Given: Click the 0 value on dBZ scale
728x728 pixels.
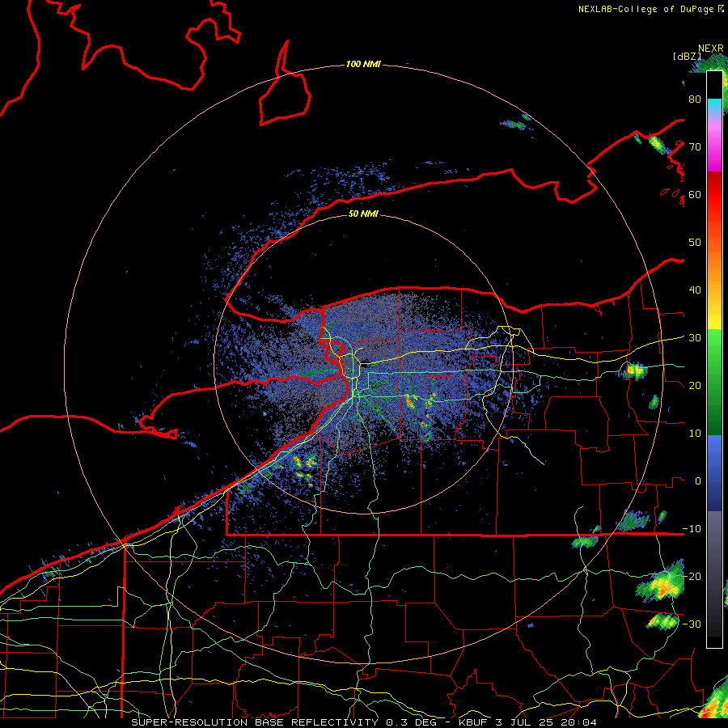Looking at the screenshot, I should [698, 481].
